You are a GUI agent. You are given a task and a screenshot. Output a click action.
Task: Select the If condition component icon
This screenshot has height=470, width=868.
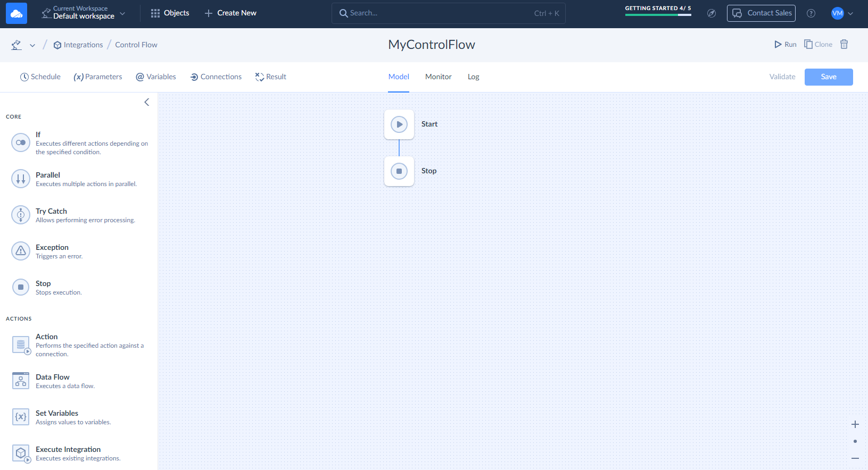pyautogui.click(x=21, y=142)
